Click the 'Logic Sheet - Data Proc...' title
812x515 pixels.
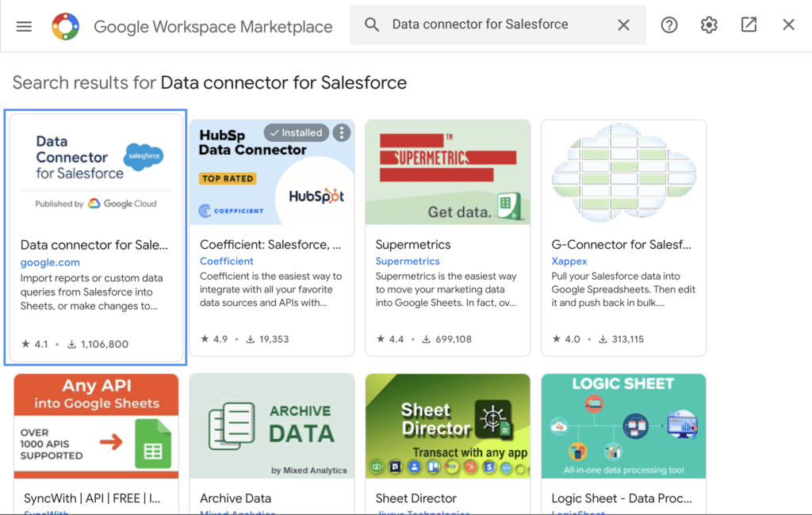coord(622,498)
